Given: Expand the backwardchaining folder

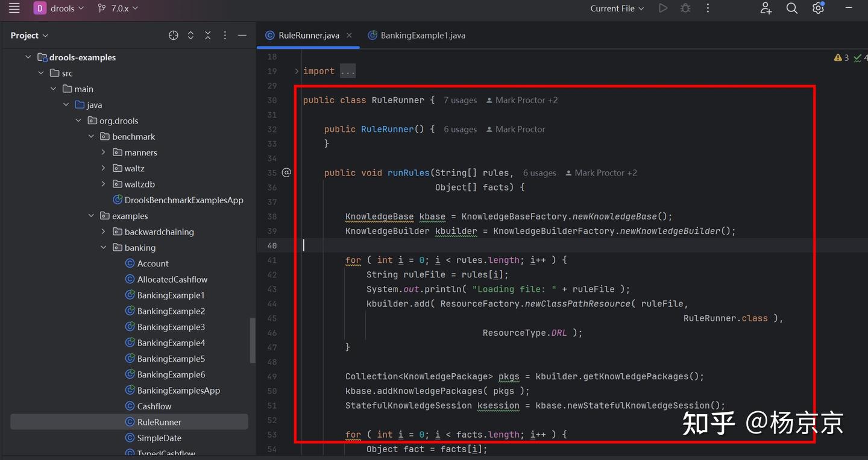Looking at the screenshot, I should [x=103, y=232].
